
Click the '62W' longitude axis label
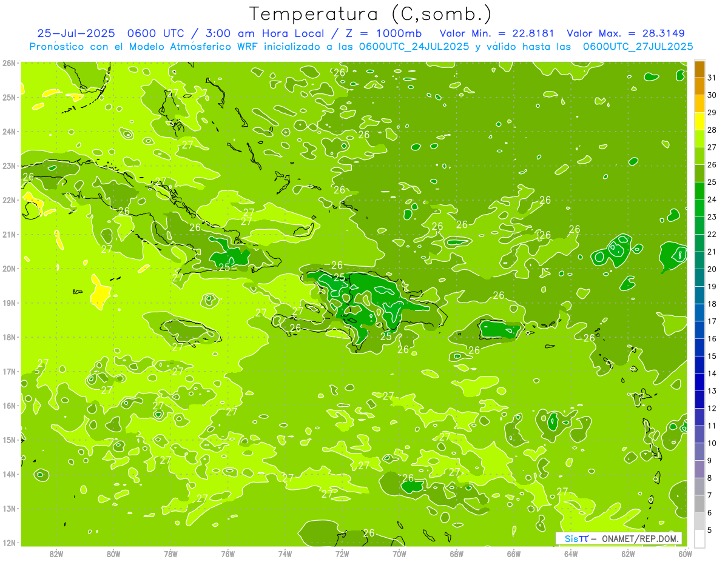click(628, 554)
